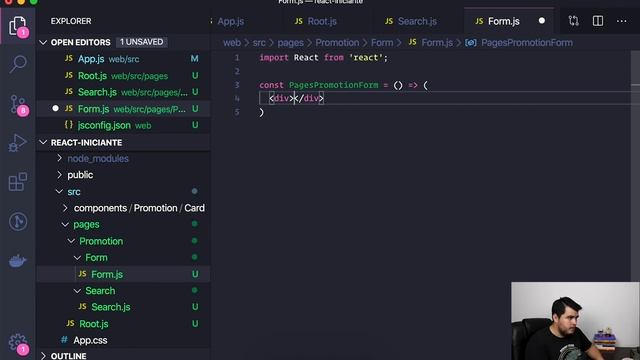Viewport: 640px width, 360px height.
Task: Open the Explorer view in activity bar
Action: [18, 26]
